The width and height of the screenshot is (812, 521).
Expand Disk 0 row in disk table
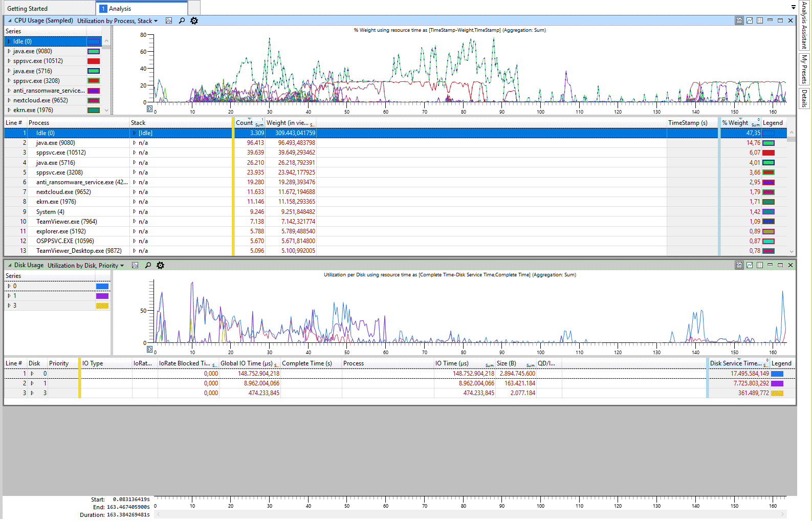(x=32, y=374)
